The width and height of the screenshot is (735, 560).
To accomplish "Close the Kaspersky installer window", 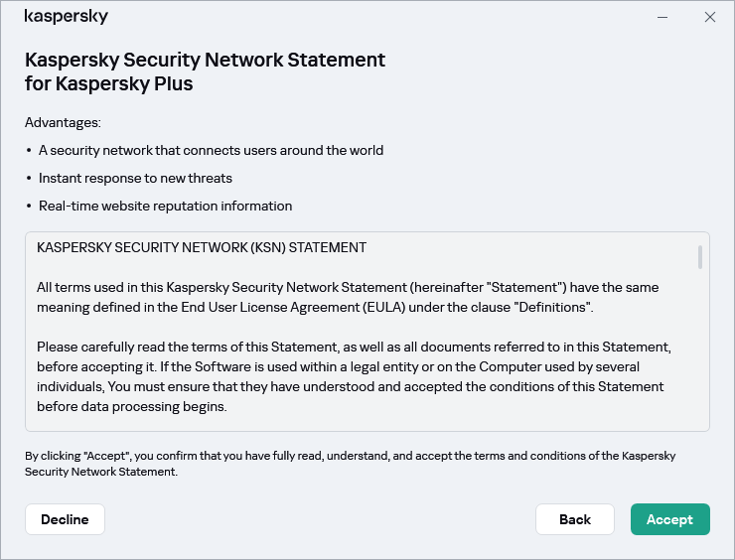I will pyautogui.click(x=709, y=17).
